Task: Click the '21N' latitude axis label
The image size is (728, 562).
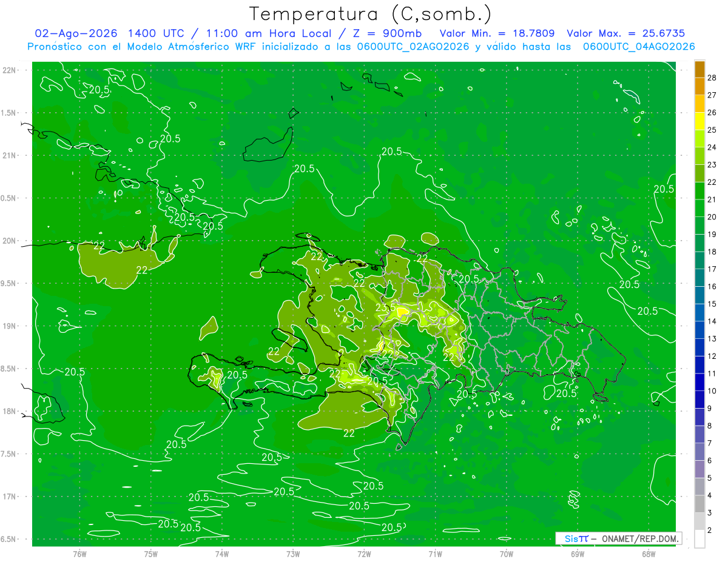Action: 9,155
